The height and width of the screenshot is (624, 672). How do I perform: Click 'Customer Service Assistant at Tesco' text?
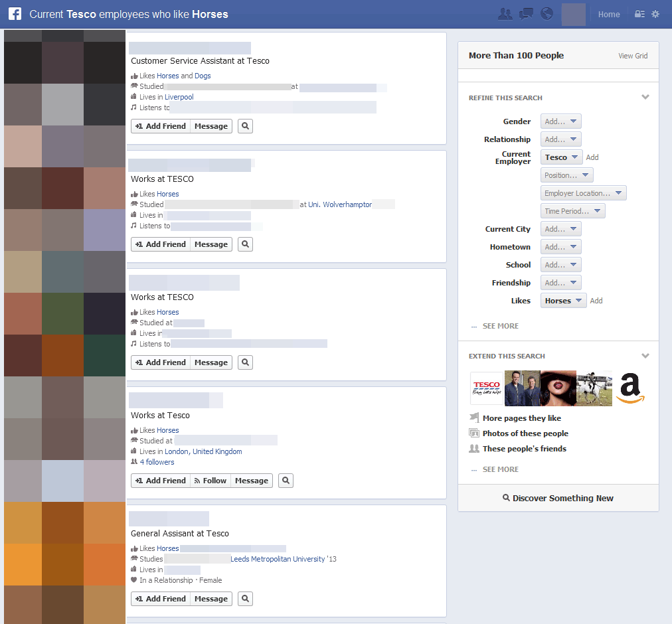coord(200,61)
